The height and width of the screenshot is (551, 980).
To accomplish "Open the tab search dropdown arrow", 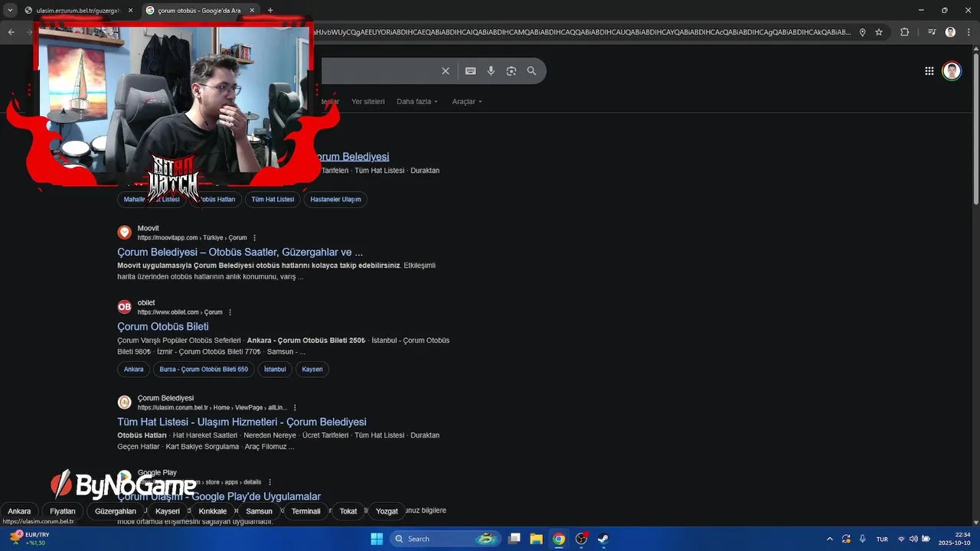I will (10, 11).
